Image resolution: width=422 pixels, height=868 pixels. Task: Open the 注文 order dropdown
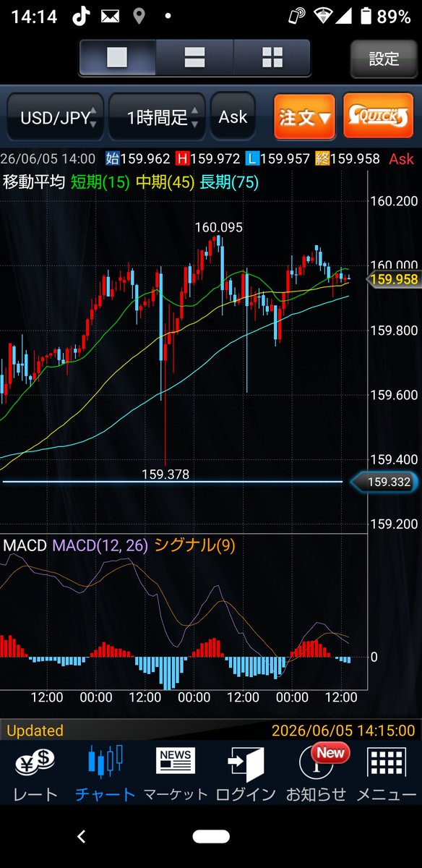304,116
